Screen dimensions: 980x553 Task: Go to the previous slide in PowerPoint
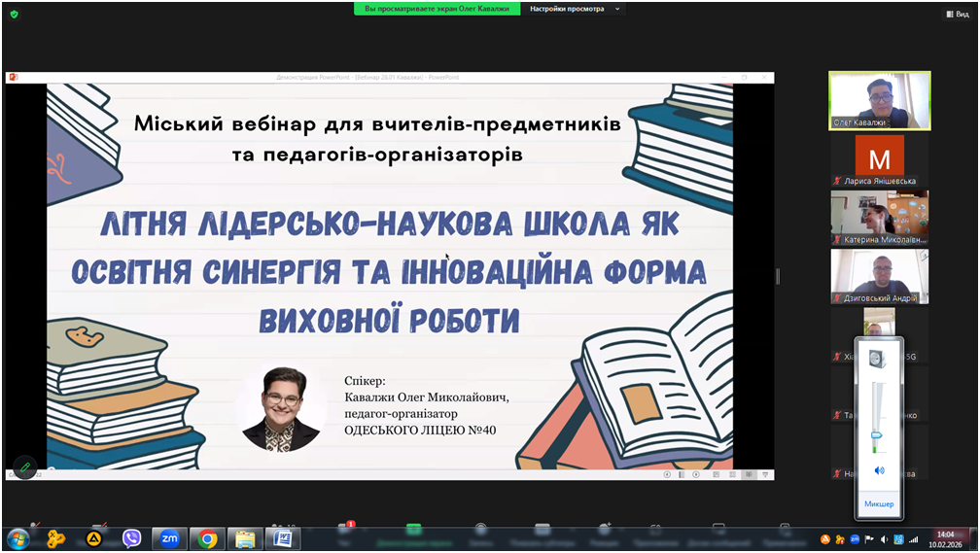[x=667, y=475]
